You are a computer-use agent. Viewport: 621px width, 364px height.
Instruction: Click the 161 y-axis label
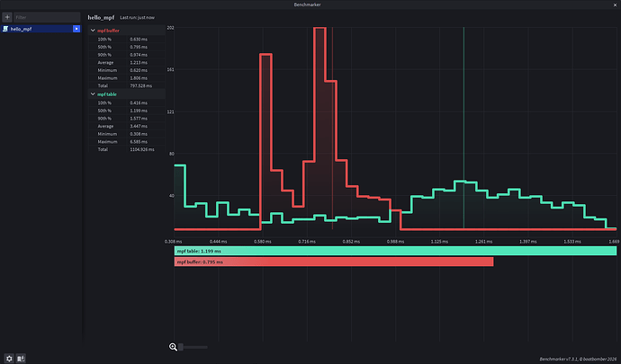[170, 69]
